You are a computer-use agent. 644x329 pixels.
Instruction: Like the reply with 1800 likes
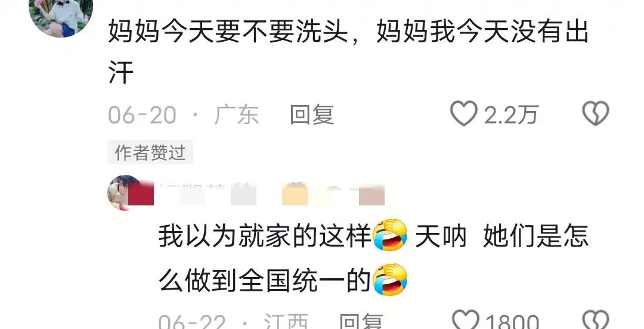pos(465,320)
